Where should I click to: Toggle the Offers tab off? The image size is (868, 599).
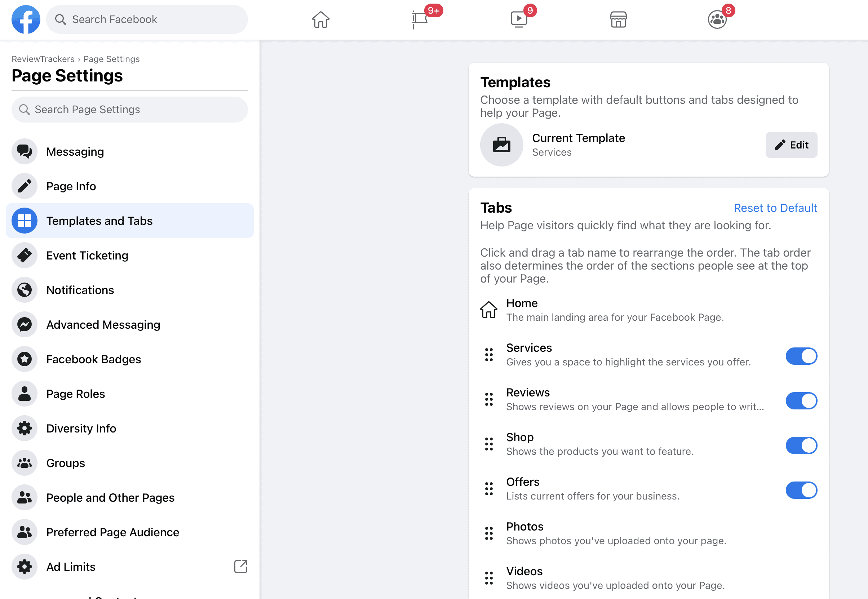801,490
